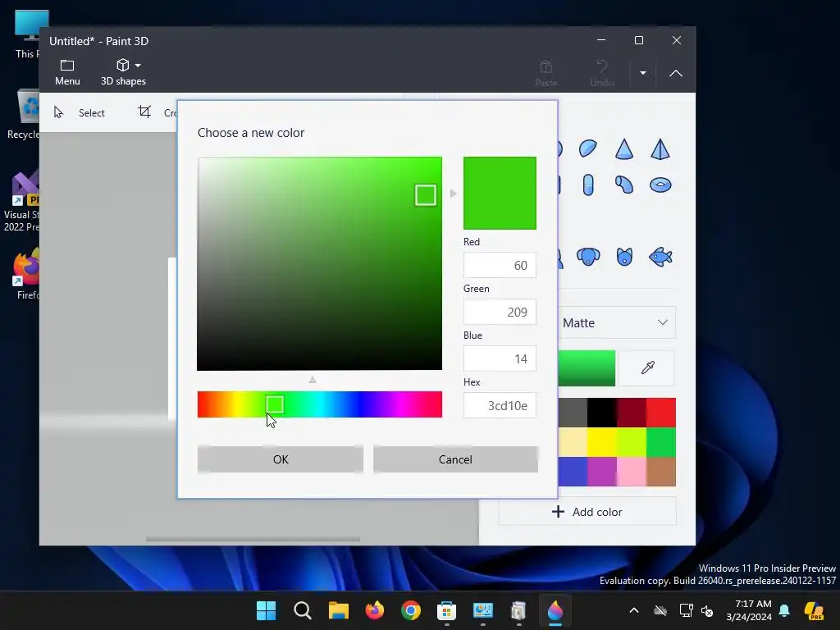The image size is (840, 630).
Task: Pick the cone 3D shape
Action: coord(624,149)
